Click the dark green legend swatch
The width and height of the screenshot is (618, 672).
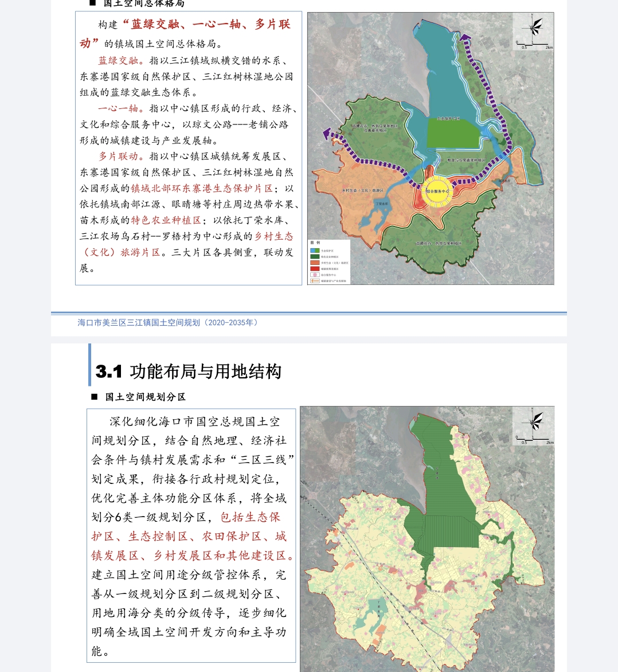(315, 257)
